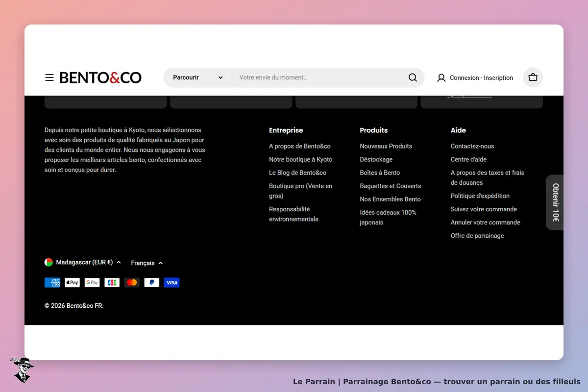Image resolution: width=588 pixels, height=392 pixels.
Task: Open 'Offre de parrainage' link
Action: pos(477,235)
